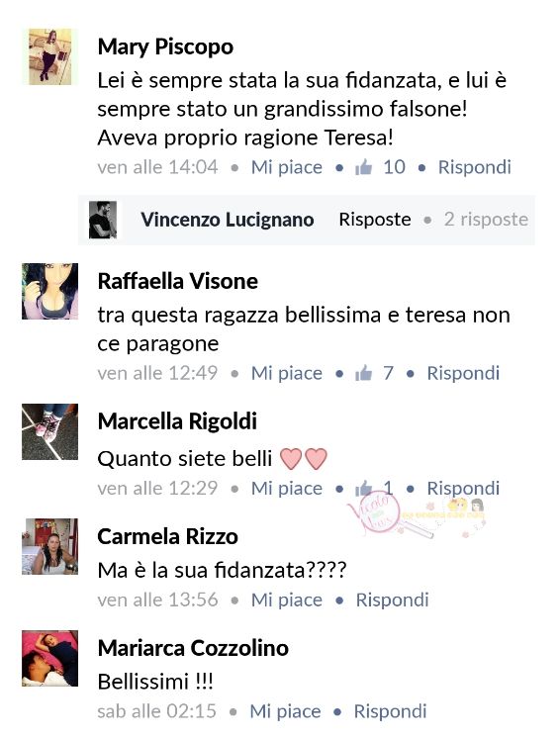The image size is (560, 739).
Task: Open the Vincenzo Lucignano name link
Action: pyautogui.click(x=228, y=220)
